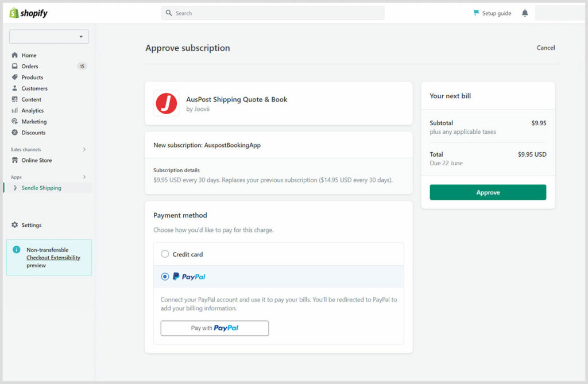Expand the Apps section chevron
This screenshot has width=588, height=384.
[x=84, y=177]
